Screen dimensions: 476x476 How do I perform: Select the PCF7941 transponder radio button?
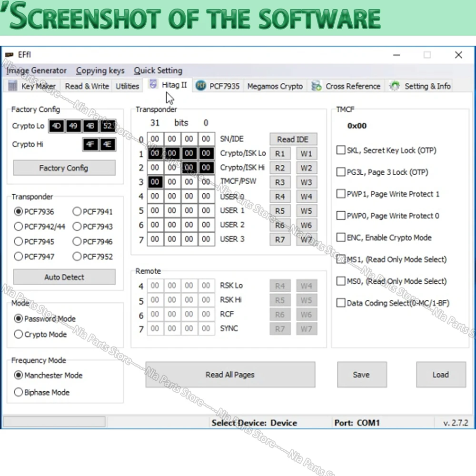click(x=77, y=212)
